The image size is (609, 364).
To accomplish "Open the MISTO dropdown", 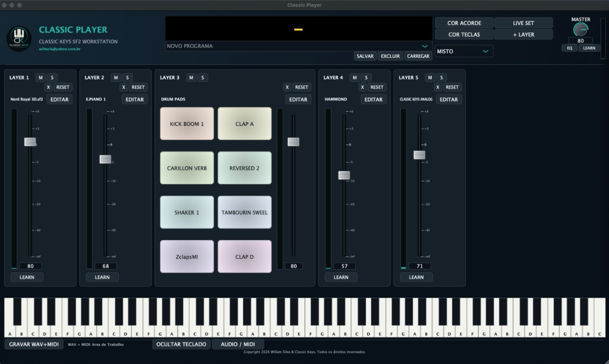I will (464, 51).
